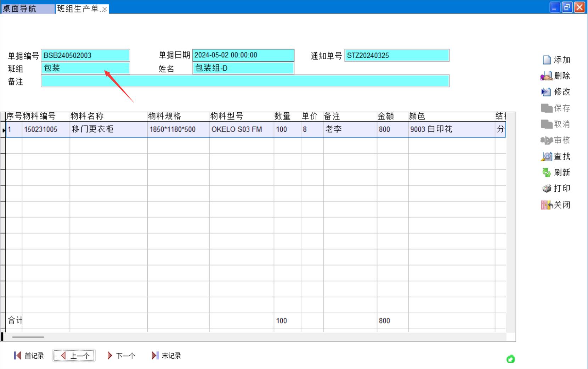Switch to the 桌面导航 tab
Viewport: 588px width, 369px height.
pyautogui.click(x=20, y=9)
